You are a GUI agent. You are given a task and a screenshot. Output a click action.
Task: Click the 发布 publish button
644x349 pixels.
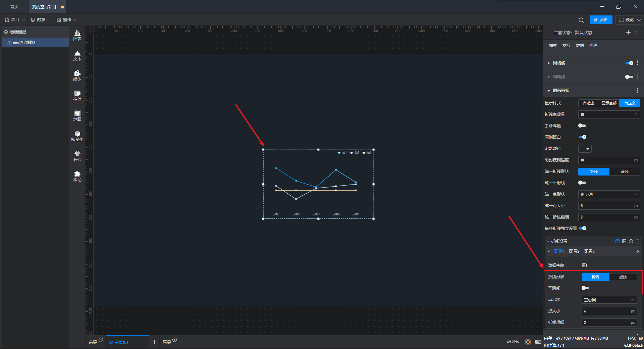[x=601, y=20]
